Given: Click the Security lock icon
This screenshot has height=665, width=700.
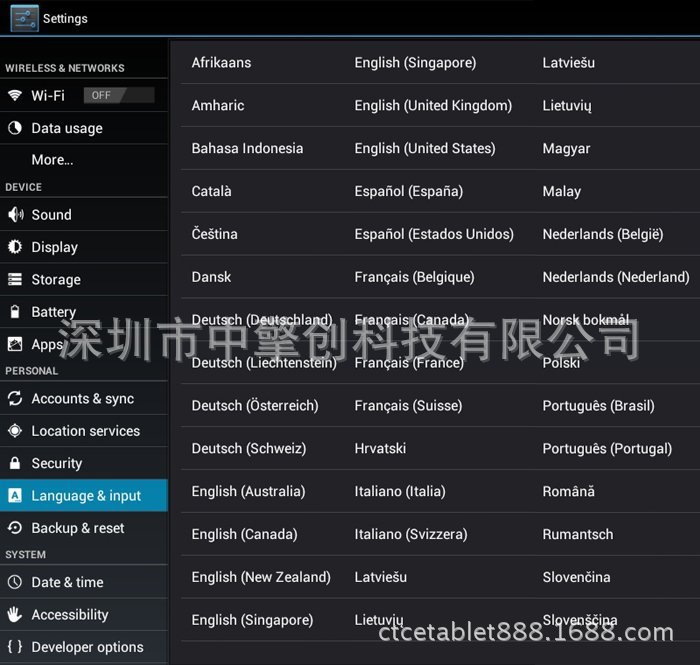Looking at the screenshot, I should (15, 464).
